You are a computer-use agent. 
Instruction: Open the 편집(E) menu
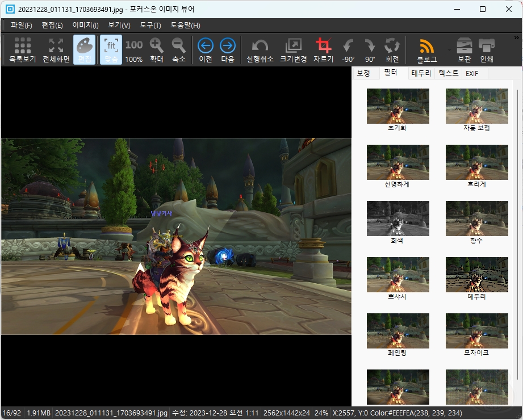[x=52, y=26]
